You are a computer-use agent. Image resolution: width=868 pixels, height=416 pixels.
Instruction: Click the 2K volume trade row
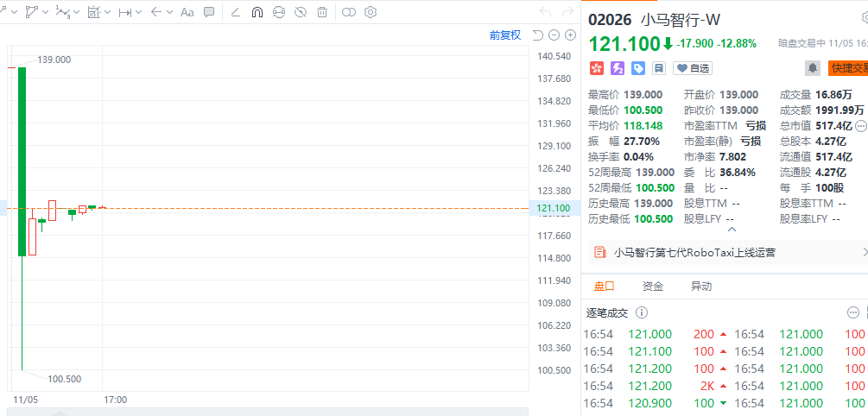coord(656,386)
